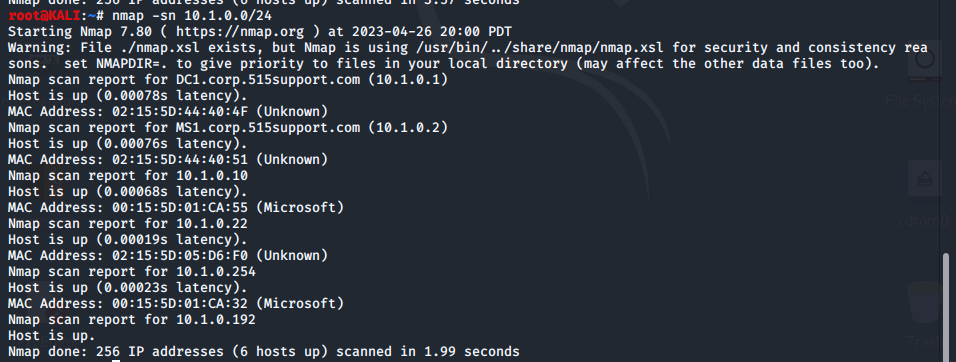The image size is (956, 362).
Task: Click the 10.1.0.192 scan report line
Action: pos(132,319)
